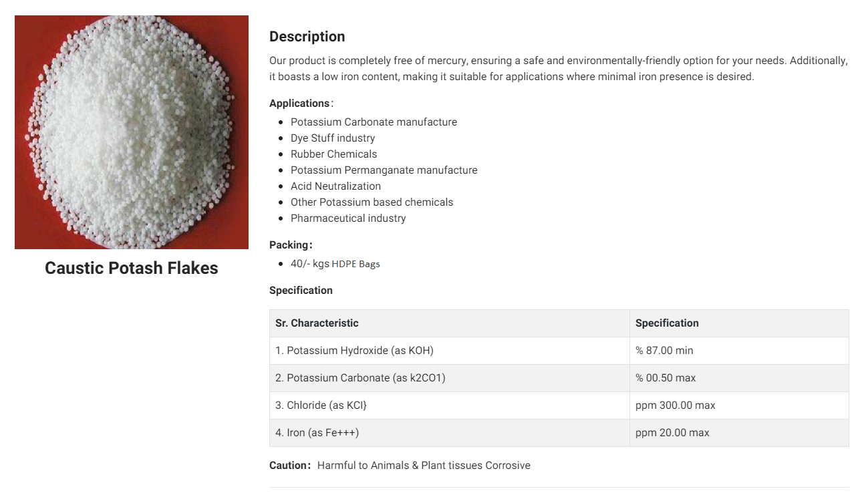This screenshot has height=495, width=868.
Task: Select the Pharmaceutical industry entry
Action: tap(348, 218)
